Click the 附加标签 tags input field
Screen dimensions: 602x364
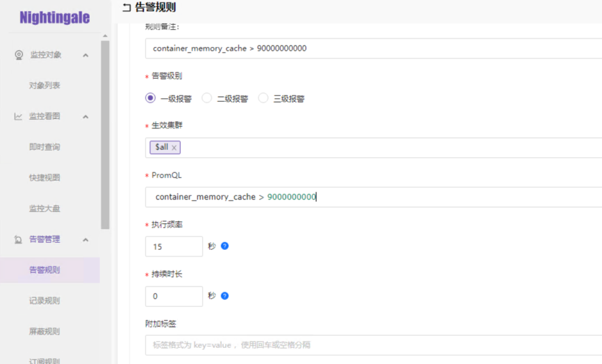pyautogui.click(x=374, y=345)
